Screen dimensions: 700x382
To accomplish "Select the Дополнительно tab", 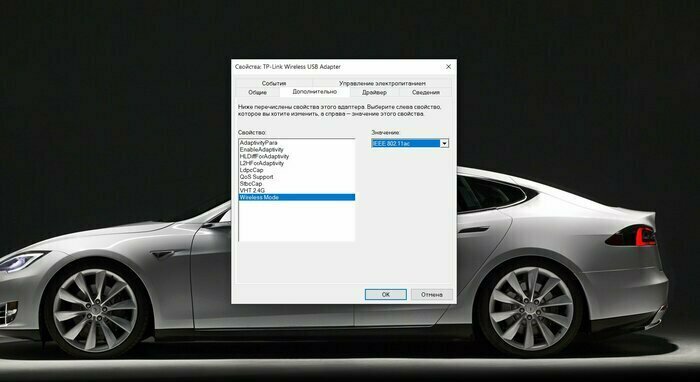I will tap(314, 91).
